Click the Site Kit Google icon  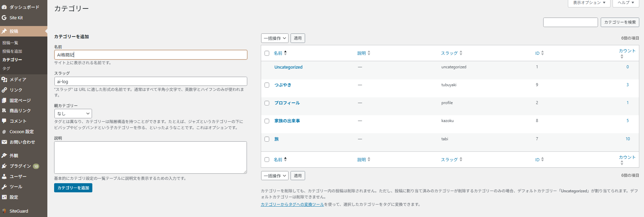(x=4, y=18)
